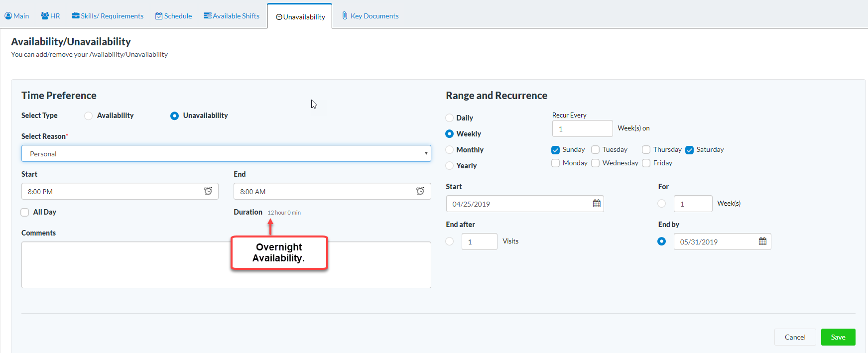Open clock picker for Start time
868x353 pixels.
(x=208, y=191)
